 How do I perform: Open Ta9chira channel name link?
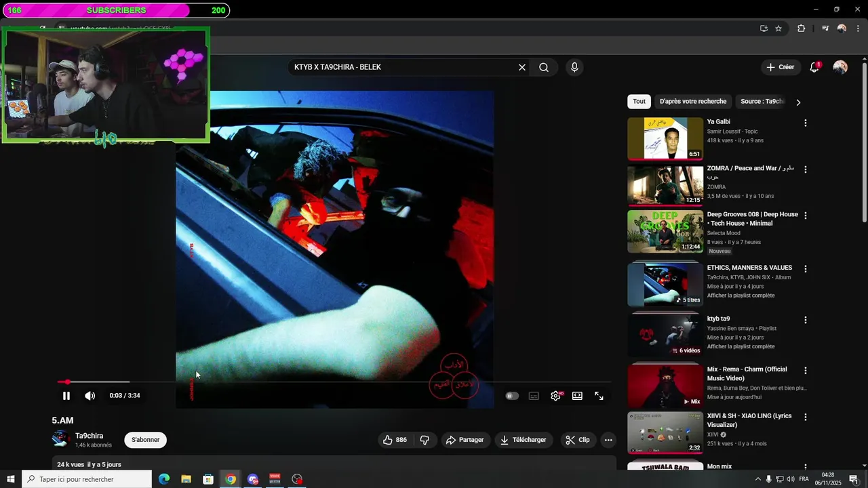90,436
